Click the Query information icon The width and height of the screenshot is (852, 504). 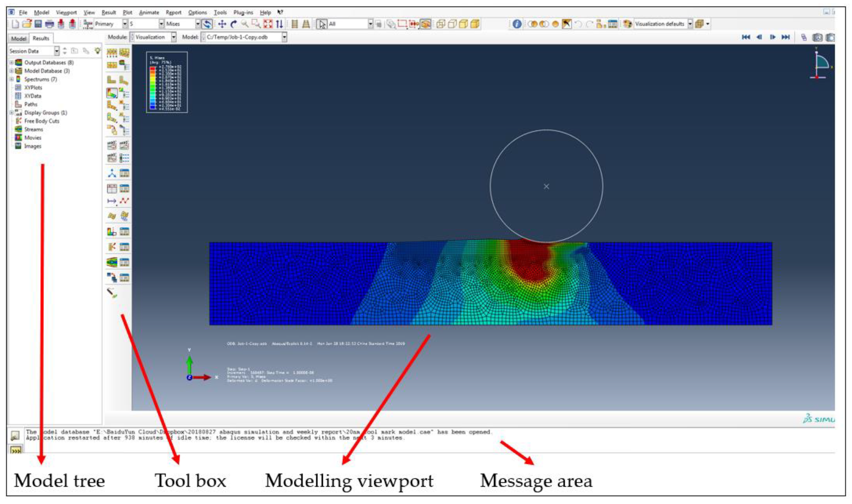(517, 24)
